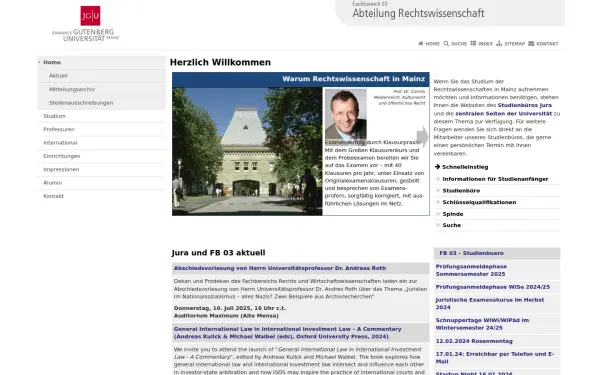Open 17.01.24 Erreichbar per Telefon link
The height and width of the screenshot is (375, 600).
pyautogui.click(x=494, y=357)
